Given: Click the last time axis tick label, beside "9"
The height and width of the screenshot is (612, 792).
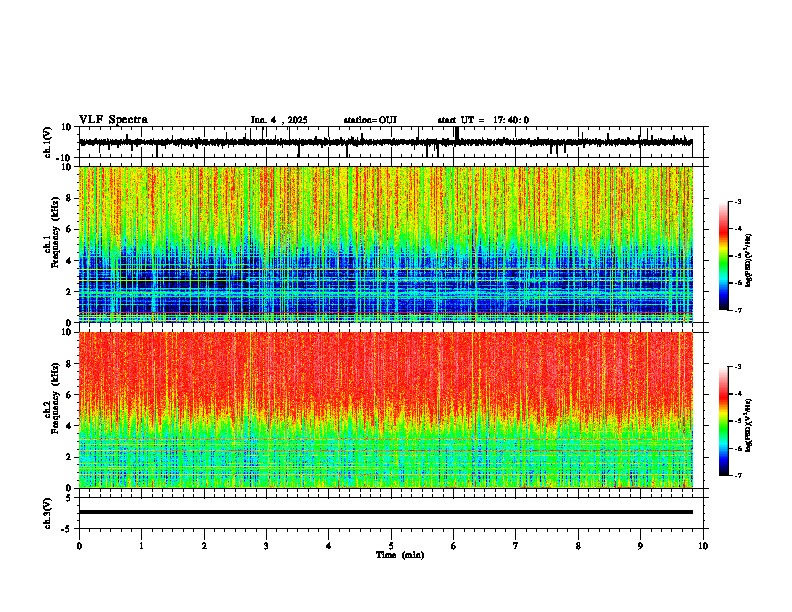Looking at the screenshot, I should pos(703,546).
